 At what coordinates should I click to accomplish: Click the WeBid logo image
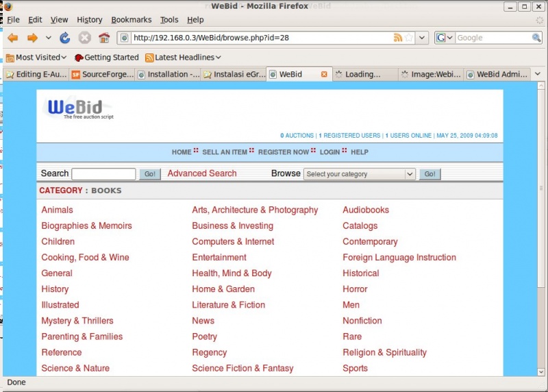pyautogui.click(x=79, y=108)
